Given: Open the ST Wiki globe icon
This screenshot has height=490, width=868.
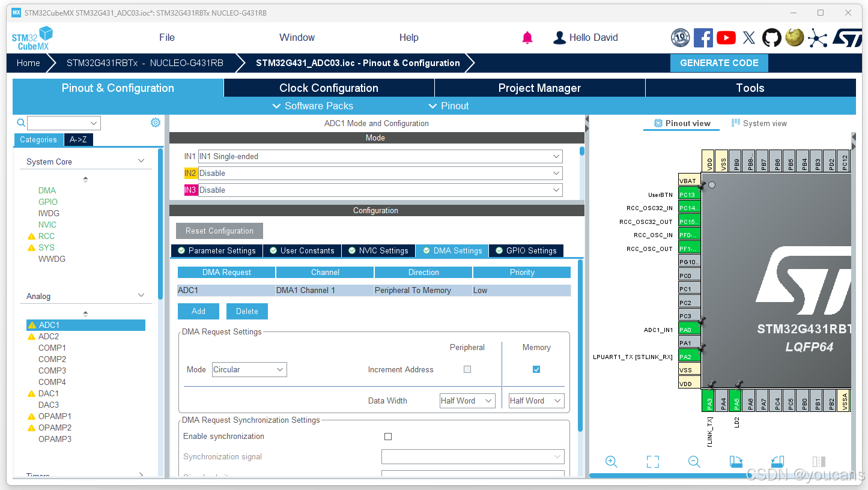Looking at the screenshot, I should pos(795,38).
